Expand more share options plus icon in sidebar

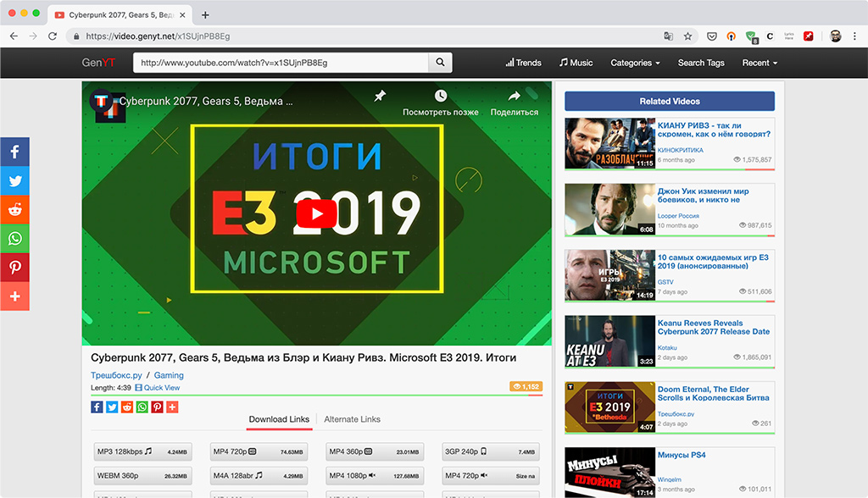point(15,296)
